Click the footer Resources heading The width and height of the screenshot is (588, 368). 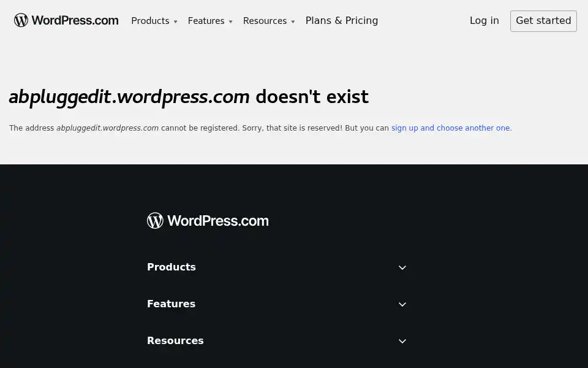tap(175, 340)
